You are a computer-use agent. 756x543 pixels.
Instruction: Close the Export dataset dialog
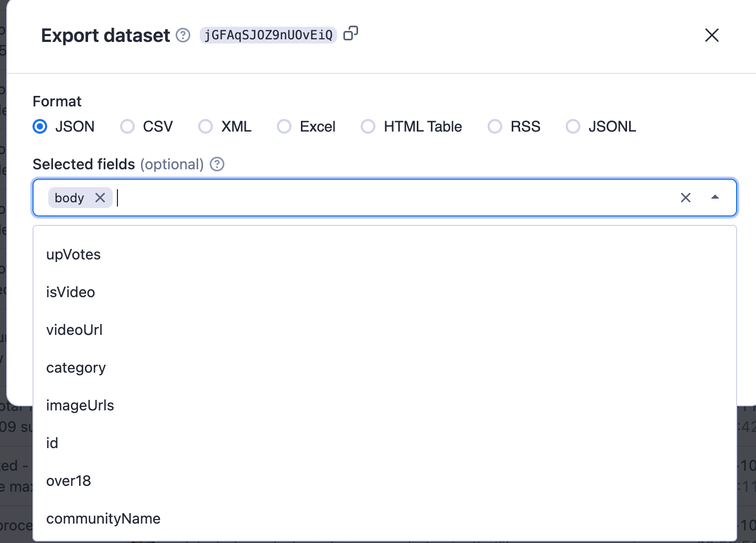click(712, 35)
